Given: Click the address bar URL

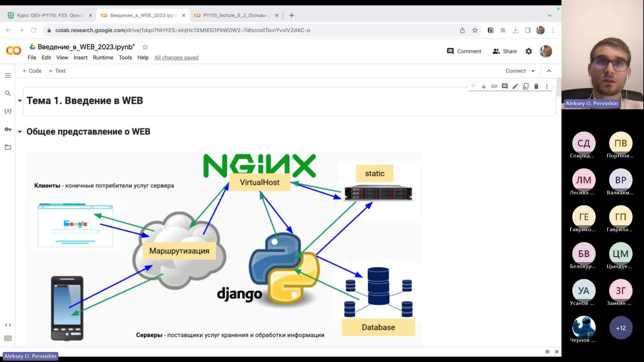Looking at the screenshot, I should click(x=183, y=30).
